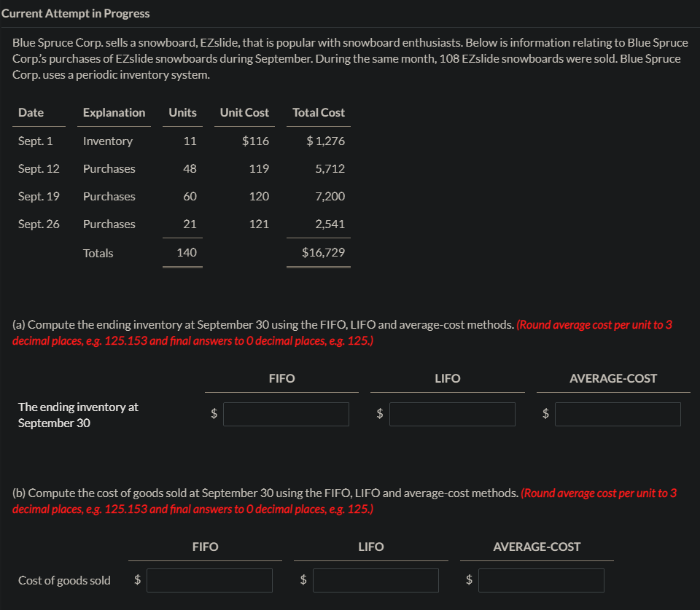Select the FIFO column header in part (a)
This screenshot has height=610, width=700.
point(281,378)
